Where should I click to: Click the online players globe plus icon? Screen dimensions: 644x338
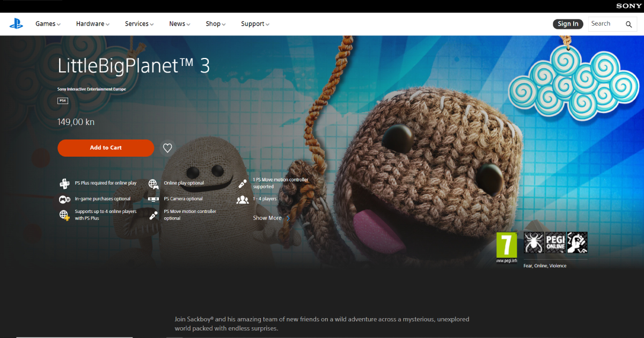tap(64, 215)
